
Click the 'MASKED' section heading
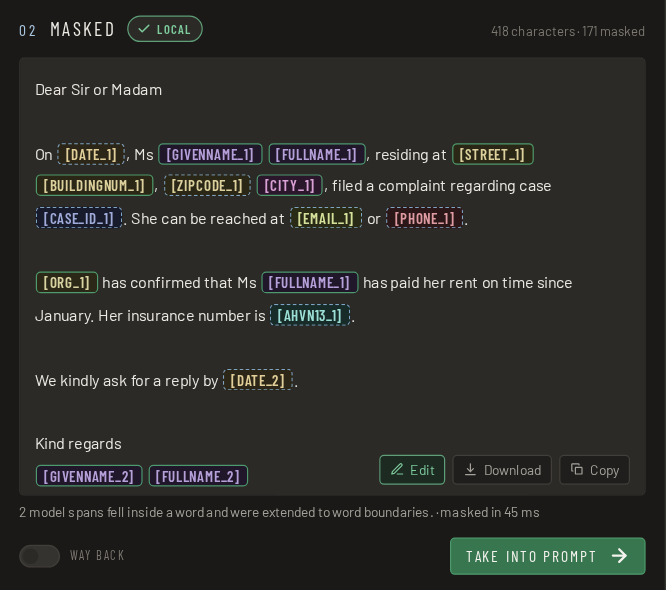(x=82, y=30)
